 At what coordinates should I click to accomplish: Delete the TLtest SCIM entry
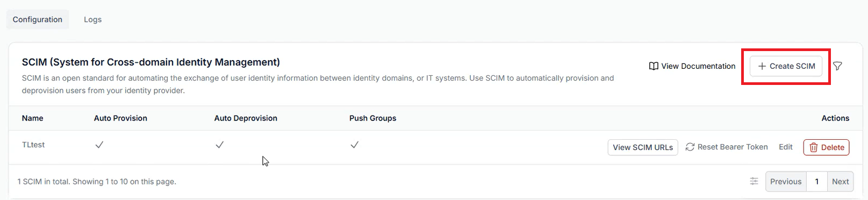(x=826, y=147)
